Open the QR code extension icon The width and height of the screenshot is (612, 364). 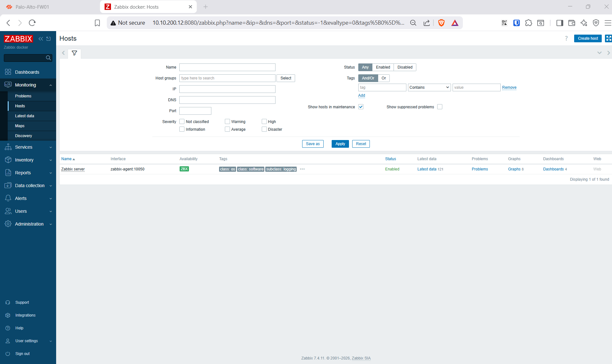tap(504, 23)
